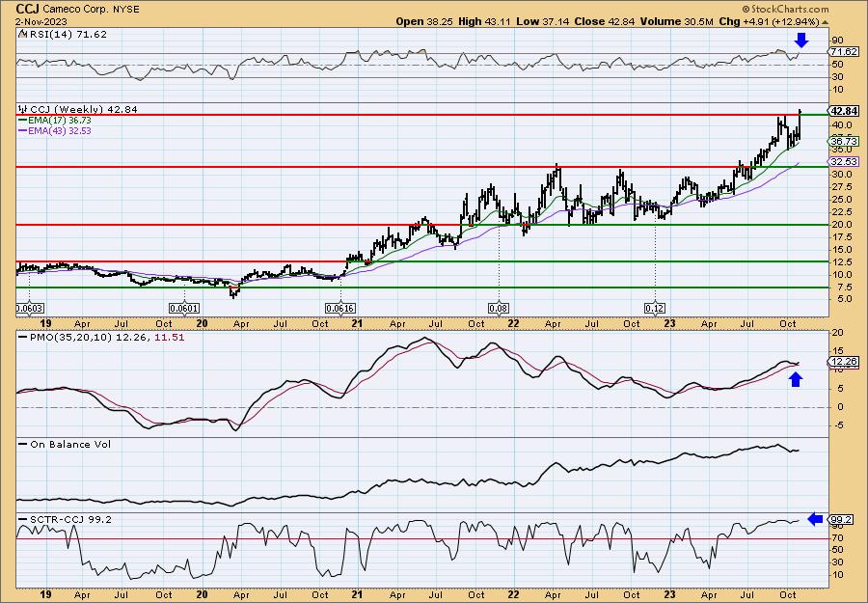The width and height of the screenshot is (868, 603).
Task: Click the small icon before RSI(14) label
Action: coord(22,34)
